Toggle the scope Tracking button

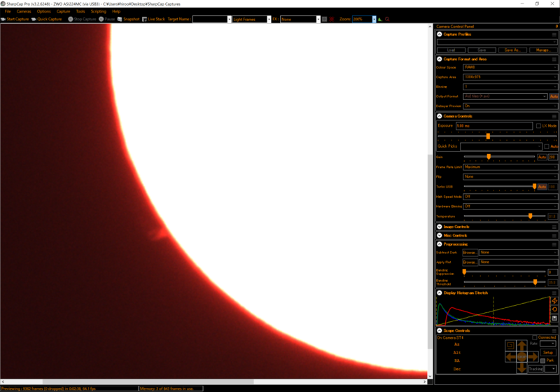coord(535,369)
